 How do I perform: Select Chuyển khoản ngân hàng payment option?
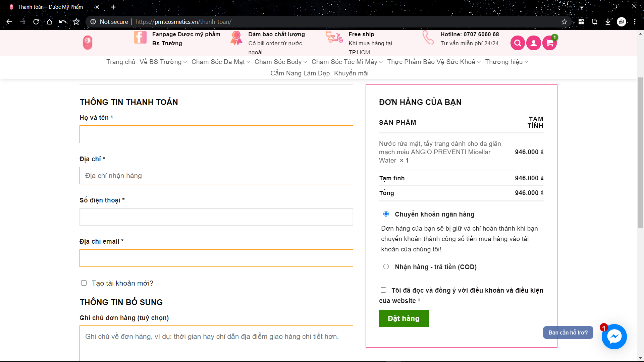click(386, 214)
